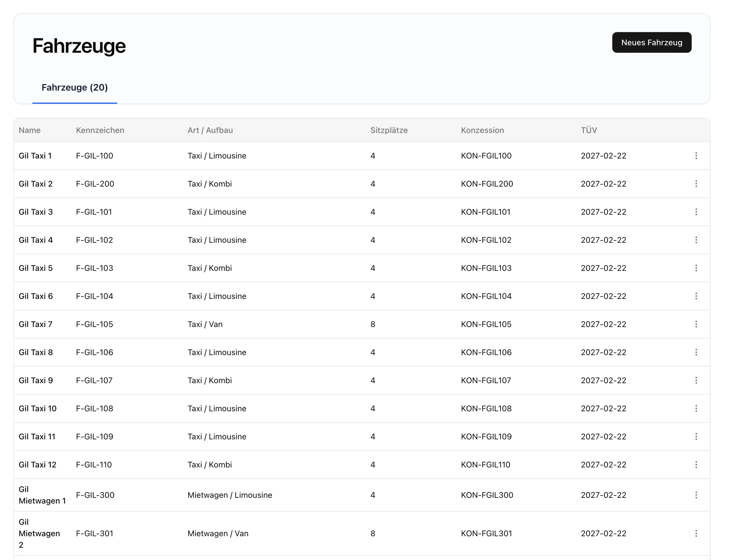Click the three-dot icon for Gil Taxi 5
The width and height of the screenshot is (747, 560).
(696, 268)
